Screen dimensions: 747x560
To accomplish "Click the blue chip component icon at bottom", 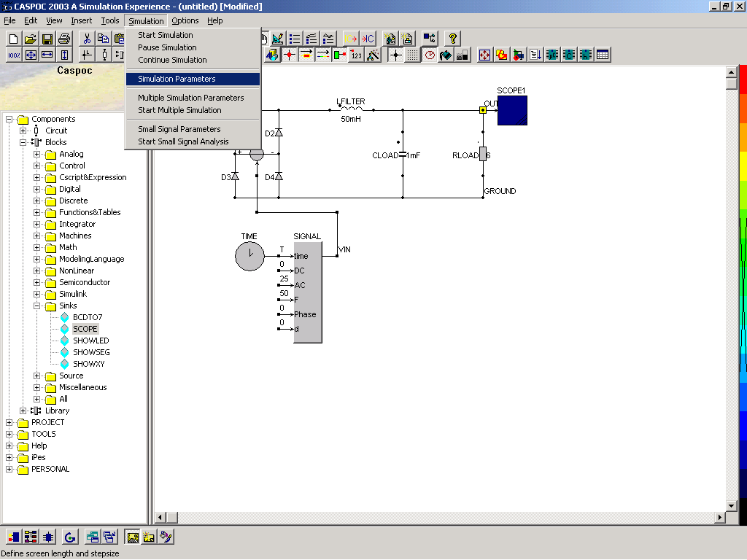I will pyautogui.click(x=47, y=537).
